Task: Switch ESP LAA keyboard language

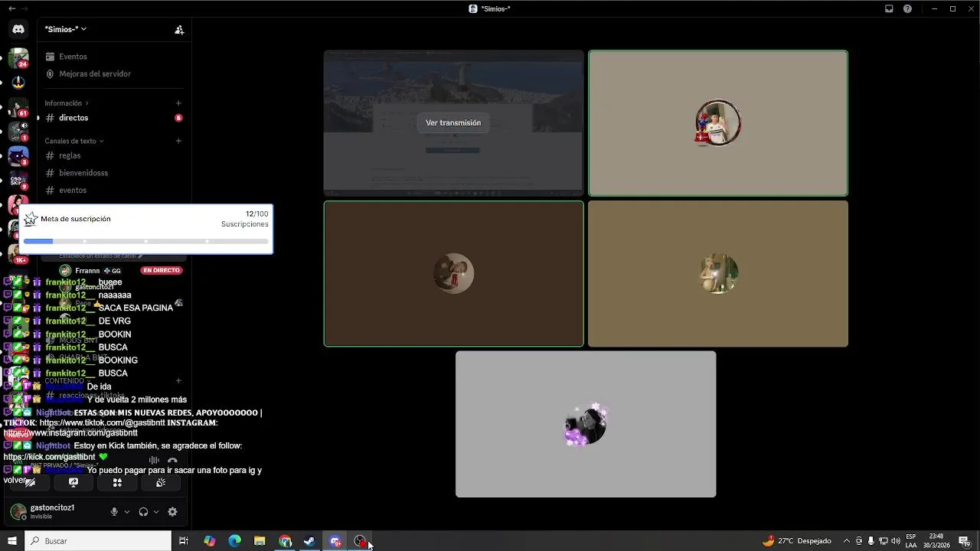Action: (x=911, y=541)
